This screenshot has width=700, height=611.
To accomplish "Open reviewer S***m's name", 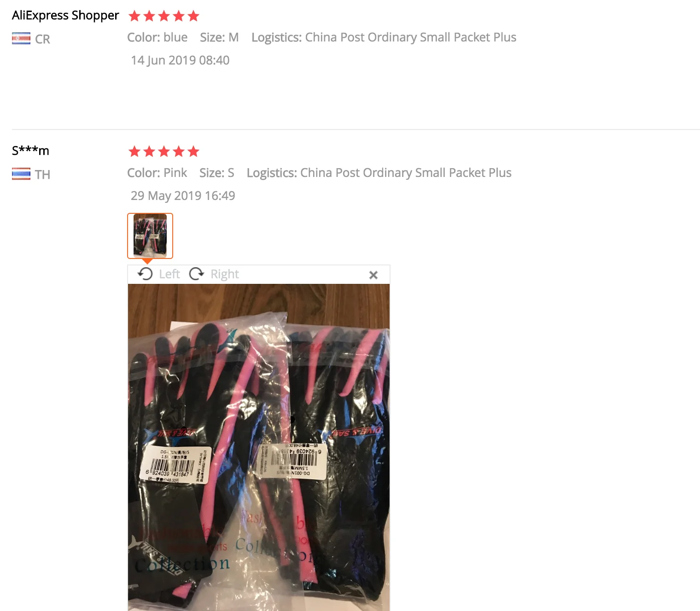I will [x=30, y=151].
